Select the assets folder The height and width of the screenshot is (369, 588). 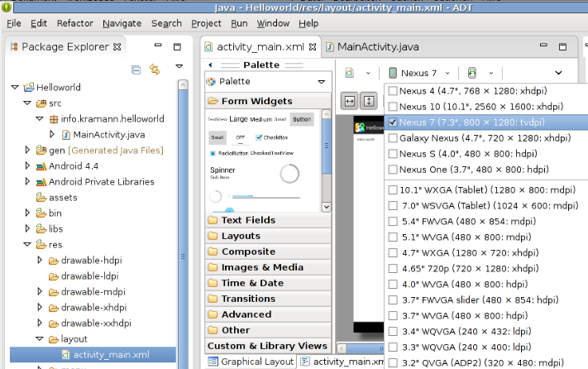56,197
